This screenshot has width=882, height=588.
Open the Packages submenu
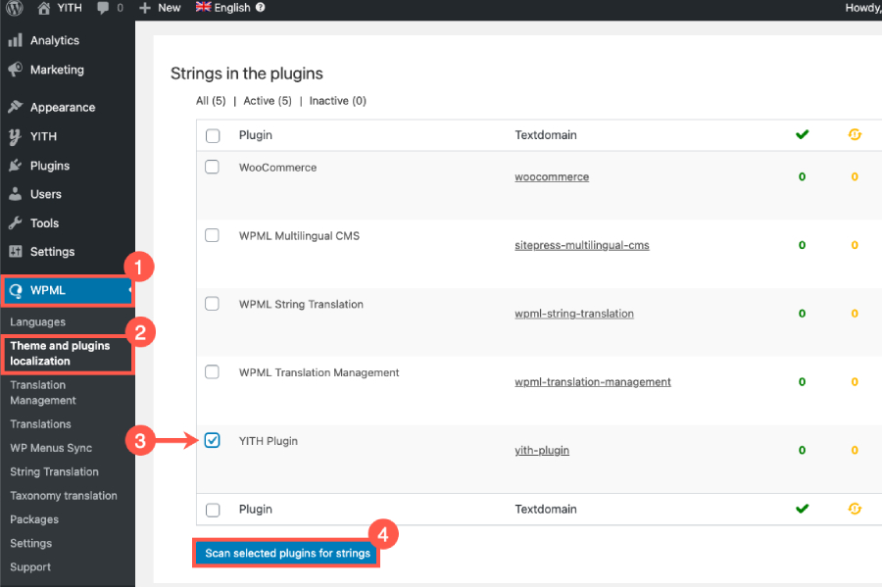tap(34, 519)
